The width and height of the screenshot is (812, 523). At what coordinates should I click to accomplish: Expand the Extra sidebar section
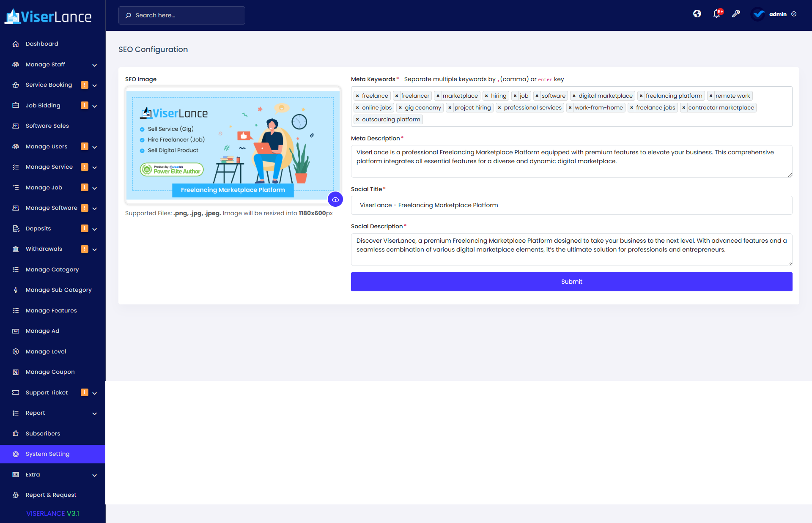(94, 475)
